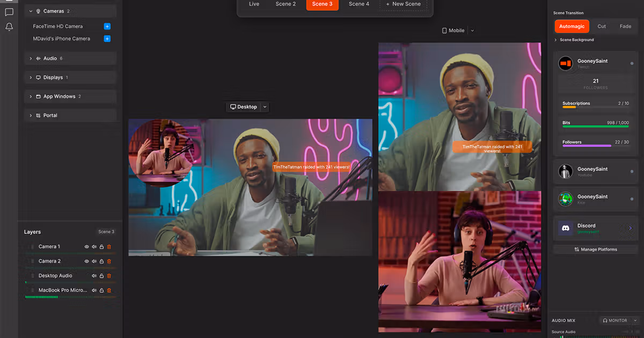Hide the Camera 2 layer
This screenshot has height=338, width=644.
[86, 261]
